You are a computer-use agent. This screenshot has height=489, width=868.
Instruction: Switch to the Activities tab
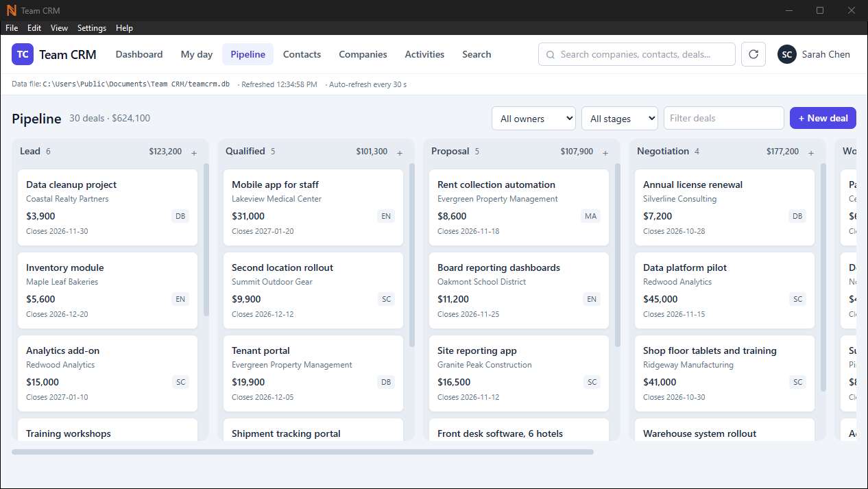[424, 54]
